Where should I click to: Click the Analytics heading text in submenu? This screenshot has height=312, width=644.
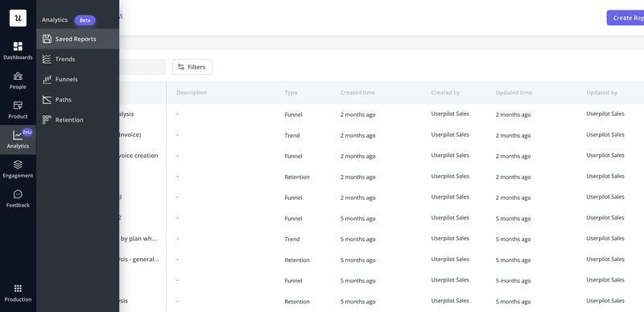pyautogui.click(x=55, y=19)
